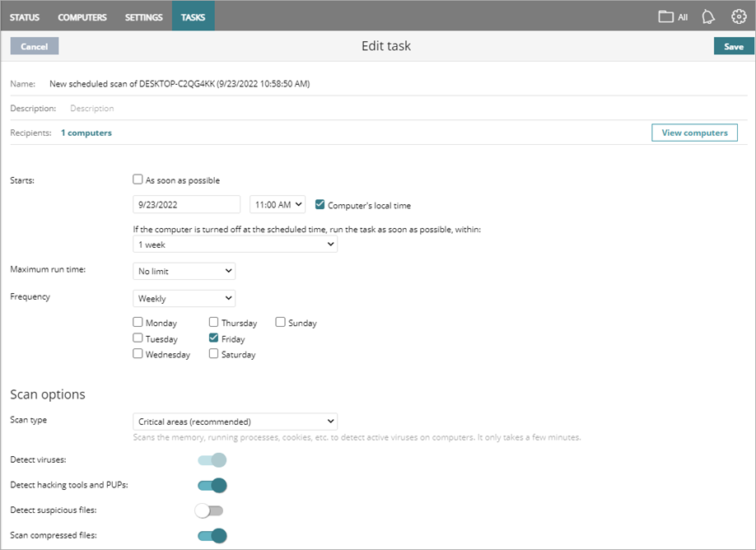
Task: Open the Scan type dropdown
Action: click(x=235, y=421)
